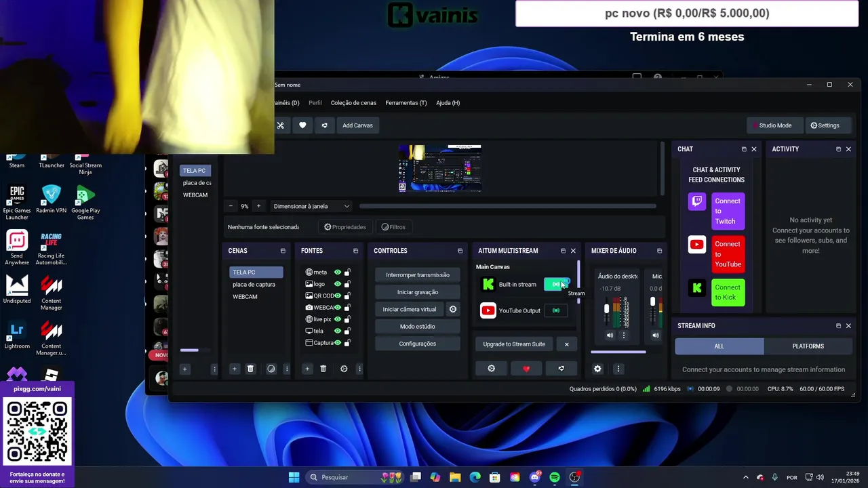Open the audio mixer toolbar overflow menu

pyautogui.click(x=618, y=369)
